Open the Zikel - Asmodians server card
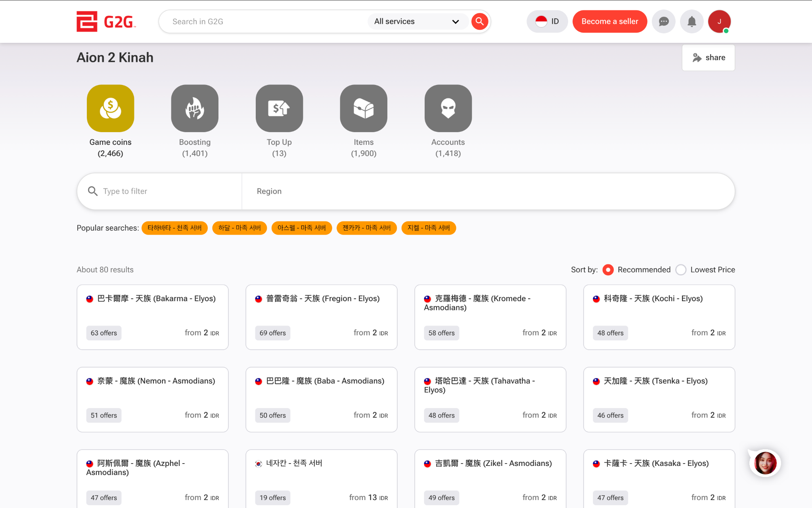Image resolution: width=812 pixels, height=508 pixels. [x=490, y=479]
